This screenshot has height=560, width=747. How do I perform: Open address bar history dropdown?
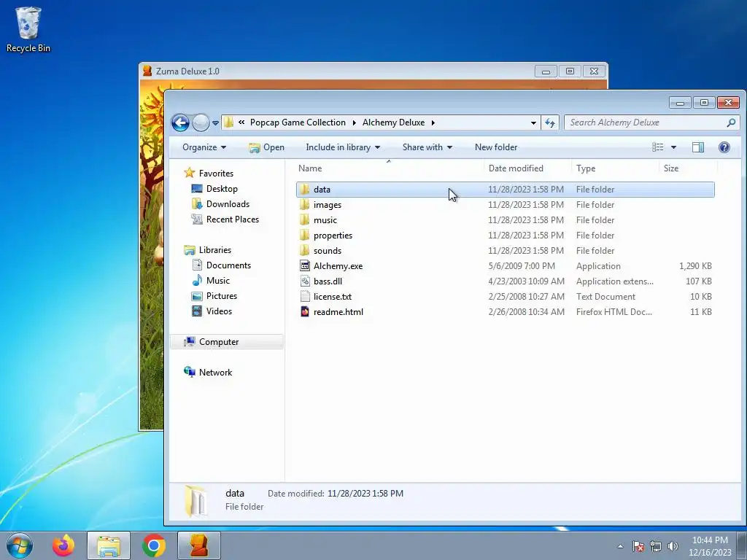click(533, 122)
